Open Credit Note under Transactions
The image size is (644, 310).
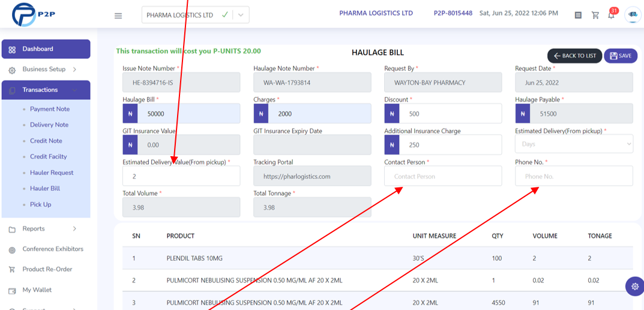pyautogui.click(x=46, y=141)
